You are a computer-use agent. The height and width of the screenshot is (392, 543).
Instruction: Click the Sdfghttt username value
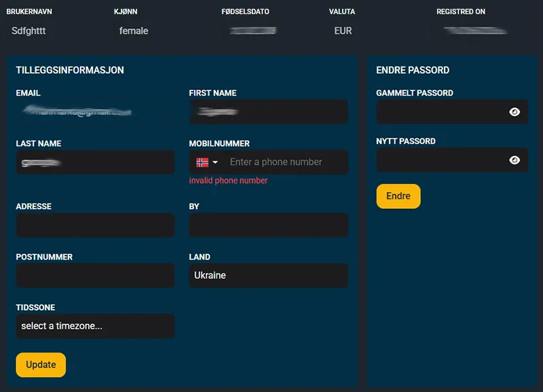click(x=29, y=31)
